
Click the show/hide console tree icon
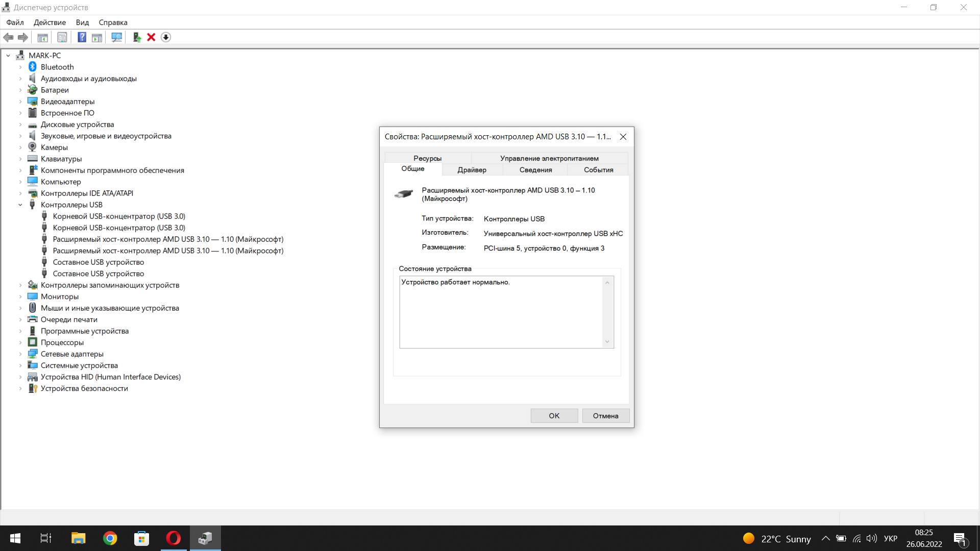pyautogui.click(x=43, y=37)
